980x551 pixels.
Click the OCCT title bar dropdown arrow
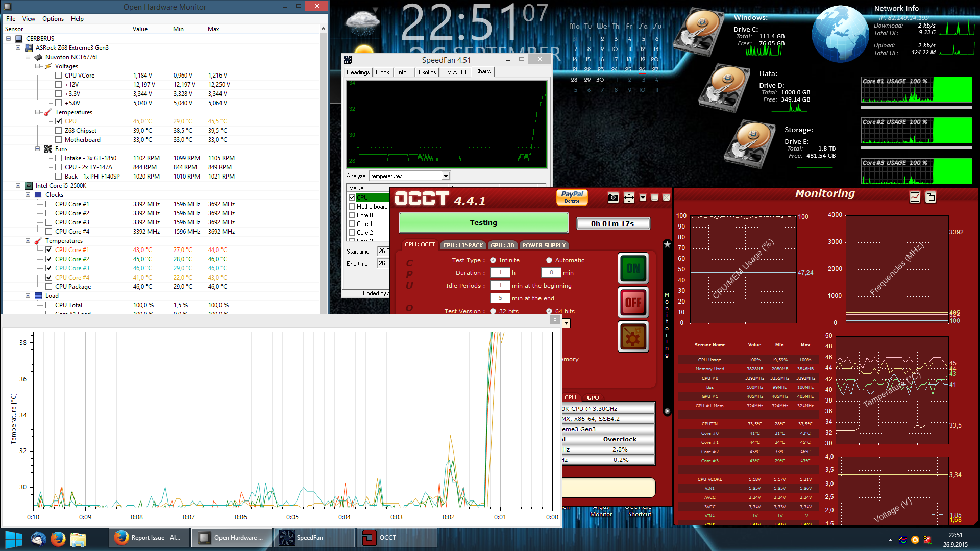643,197
